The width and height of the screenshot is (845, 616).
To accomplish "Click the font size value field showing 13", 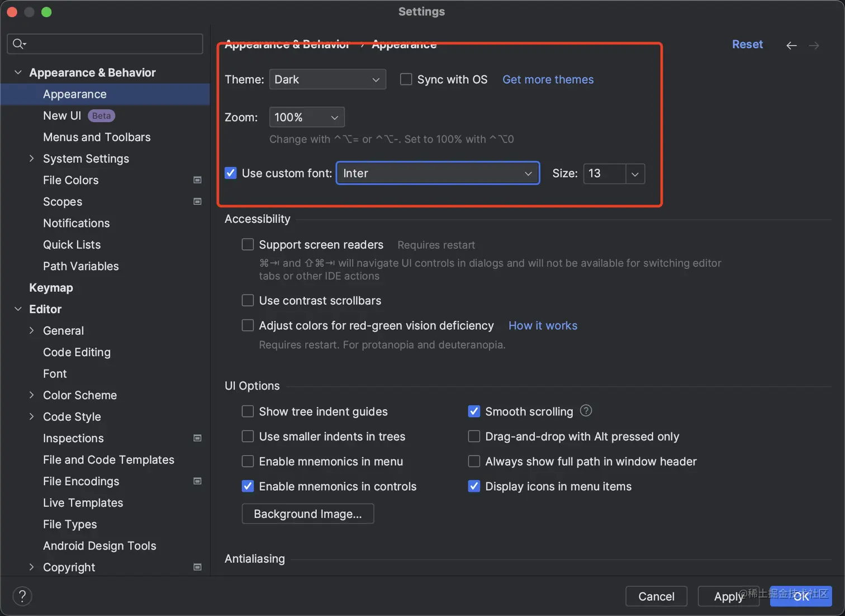I will tap(605, 174).
